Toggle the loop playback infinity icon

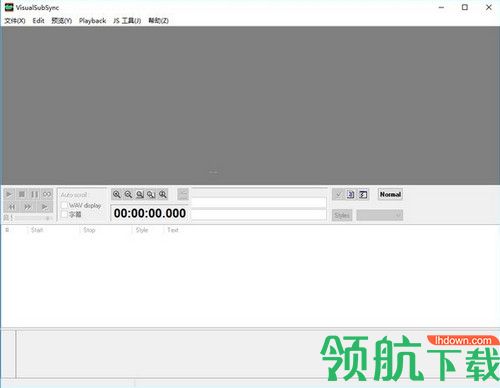47,194
